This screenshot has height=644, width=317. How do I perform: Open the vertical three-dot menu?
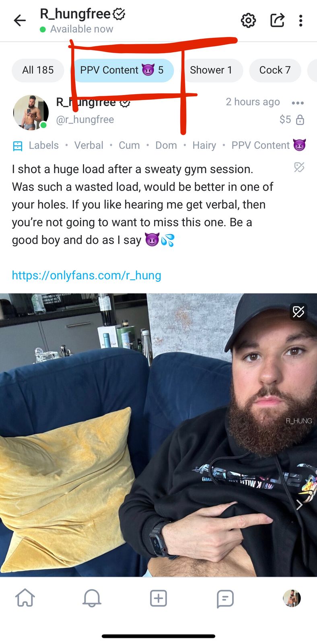301,21
